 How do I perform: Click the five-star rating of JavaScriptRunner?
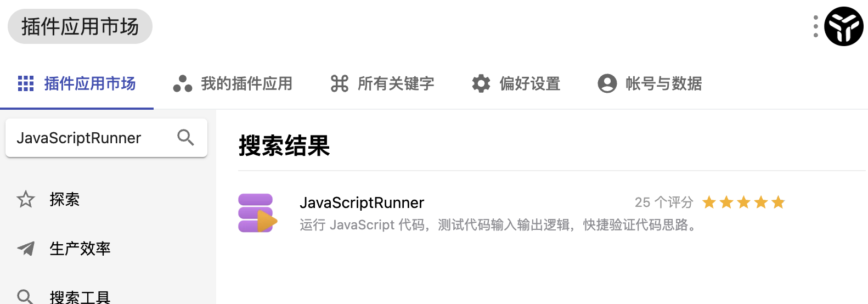pyautogui.click(x=743, y=202)
